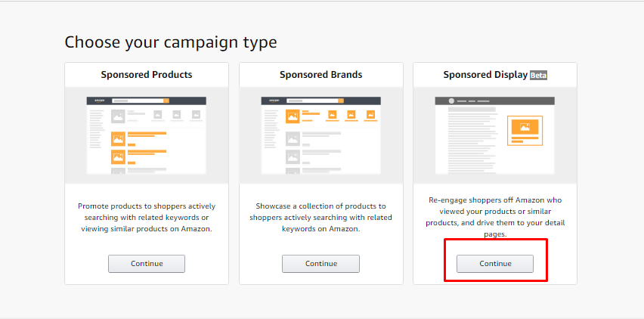
Task: Click the gray circle avatar in Sponsored Display preview header
Action: point(451,101)
